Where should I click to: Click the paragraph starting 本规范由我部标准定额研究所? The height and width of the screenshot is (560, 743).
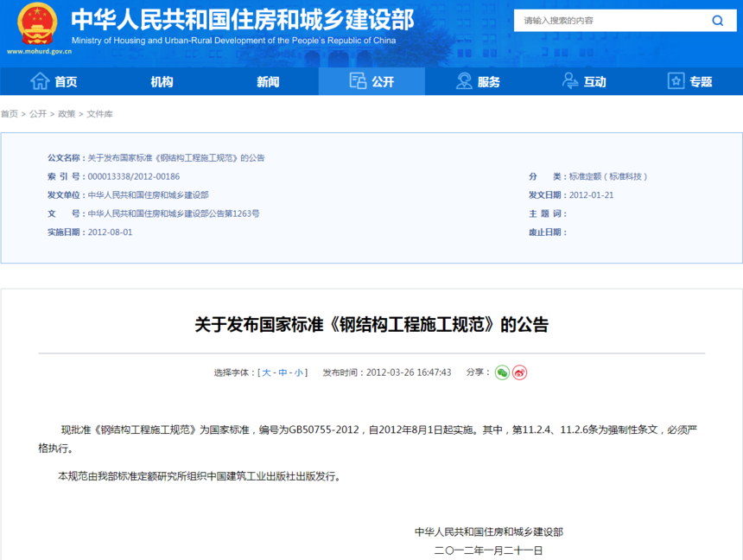click(x=200, y=476)
